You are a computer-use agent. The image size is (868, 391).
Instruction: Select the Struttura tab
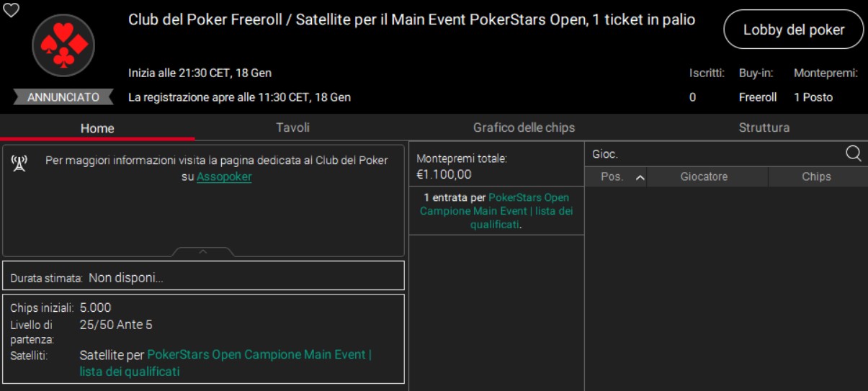pos(764,127)
